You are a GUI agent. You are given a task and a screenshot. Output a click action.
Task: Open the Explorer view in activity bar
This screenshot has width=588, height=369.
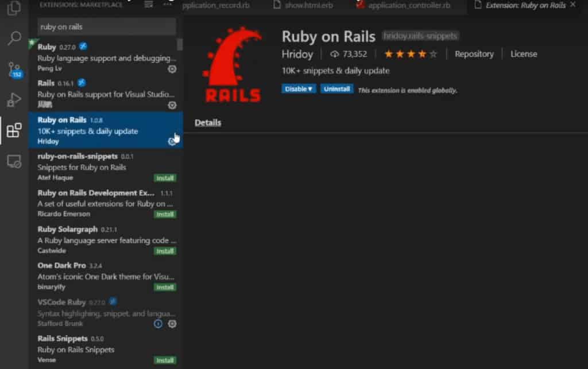[14, 8]
